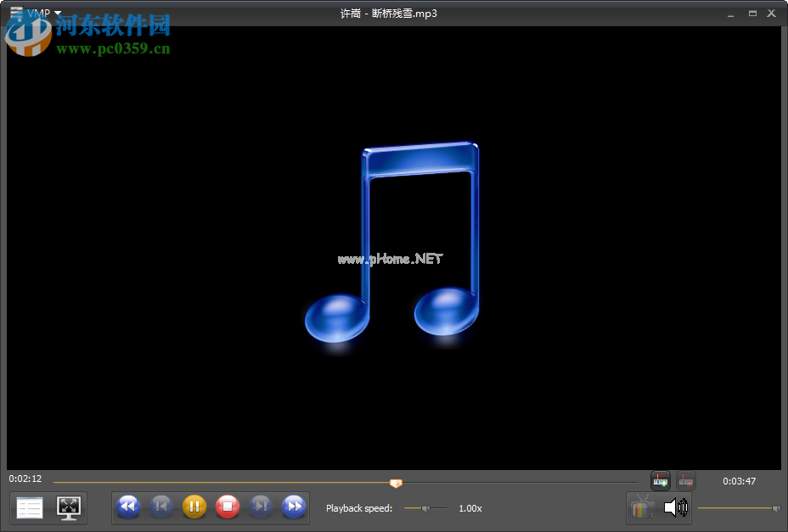Click the elapsed time 0:02:12 display
Image resolution: width=788 pixels, height=532 pixels.
point(25,479)
